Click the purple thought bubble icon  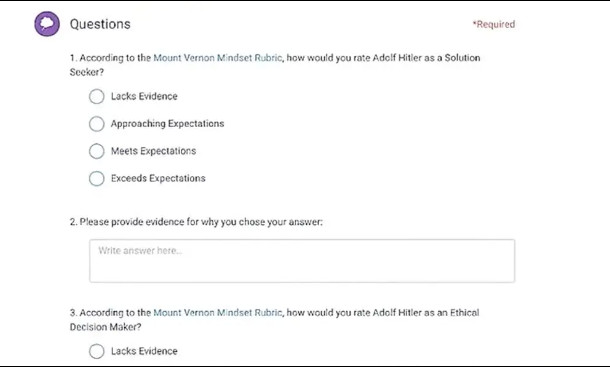pos(47,24)
